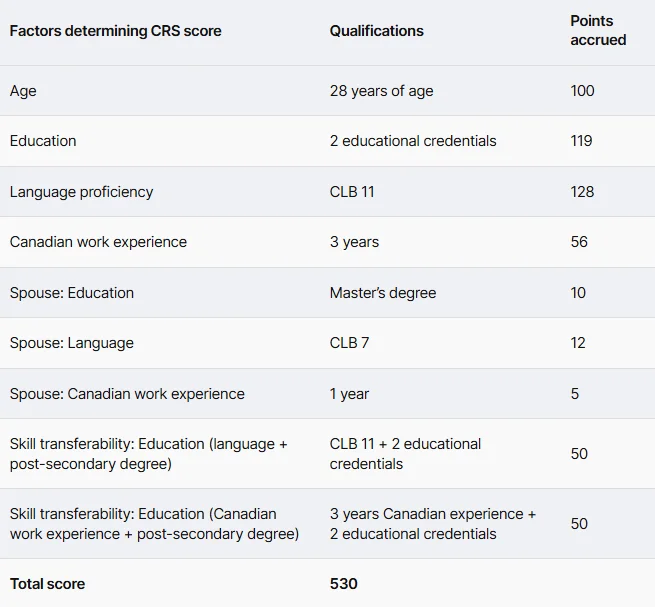Image resolution: width=655 pixels, height=607 pixels.
Task: Click the "28 years of age" cell
Action: point(382,91)
